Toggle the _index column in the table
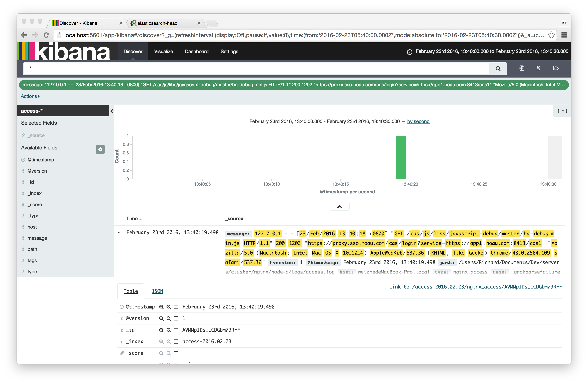Viewport: 588px width, 384px height. (176, 342)
